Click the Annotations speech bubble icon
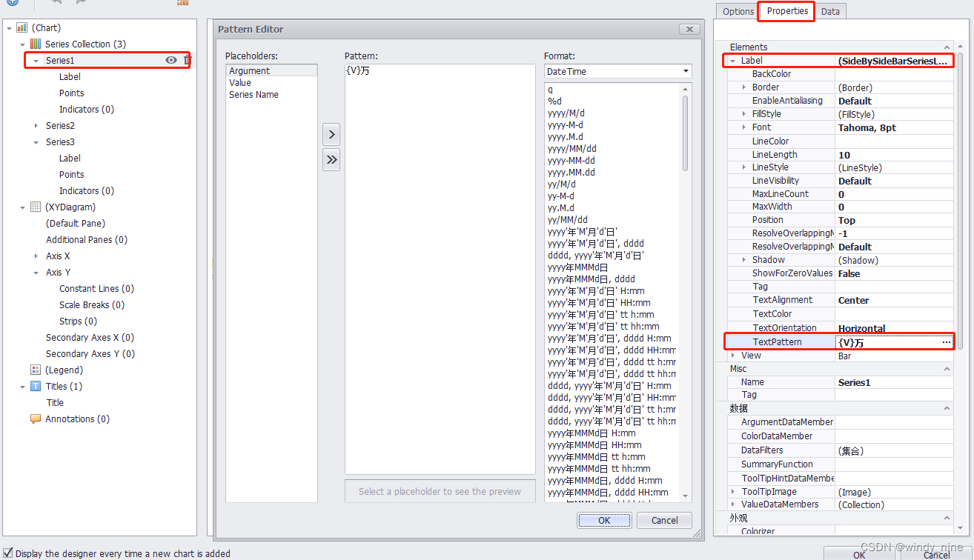Viewport: 974px width, 560px height. tap(34, 419)
